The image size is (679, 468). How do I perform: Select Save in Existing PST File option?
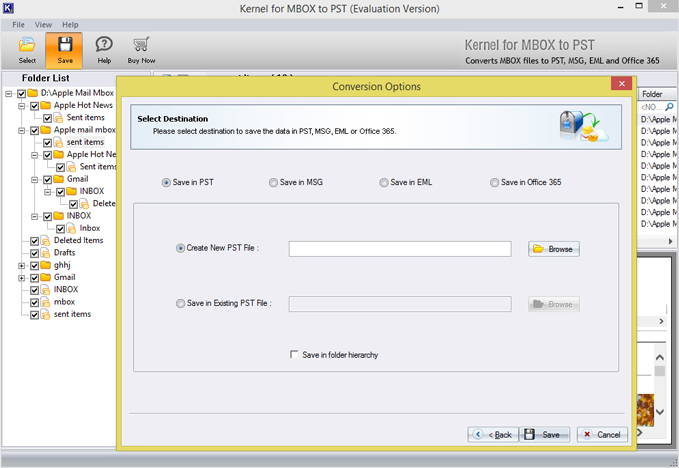pyautogui.click(x=180, y=303)
